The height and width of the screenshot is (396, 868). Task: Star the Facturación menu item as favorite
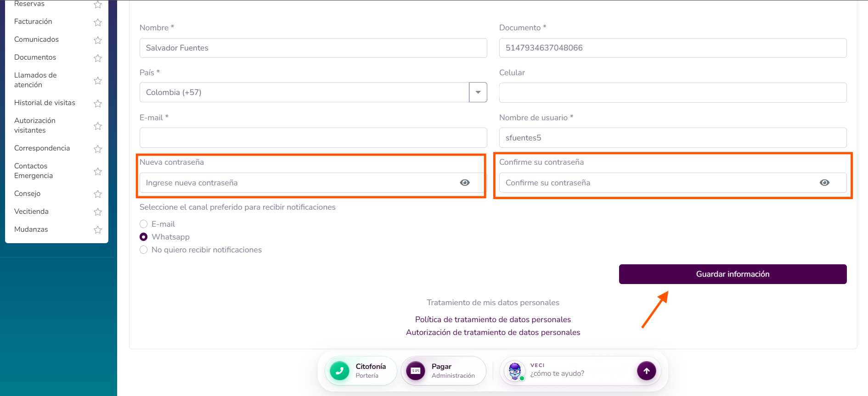click(98, 22)
